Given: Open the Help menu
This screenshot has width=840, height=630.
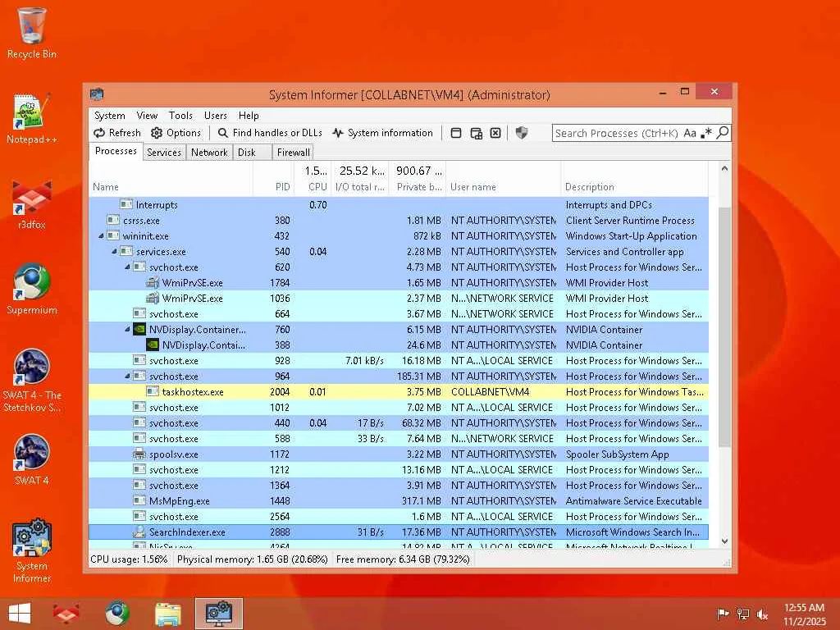Looking at the screenshot, I should pos(249,116).
